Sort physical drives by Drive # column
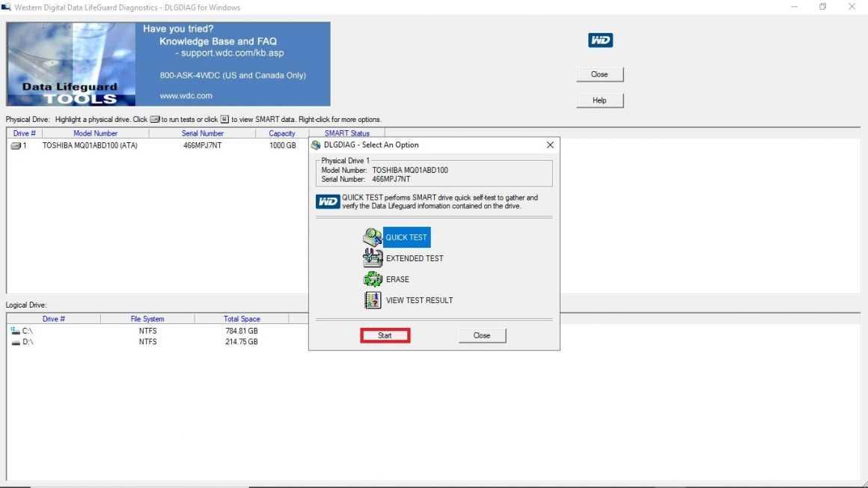The image size is (868, 488). click(x=25, y=133)
